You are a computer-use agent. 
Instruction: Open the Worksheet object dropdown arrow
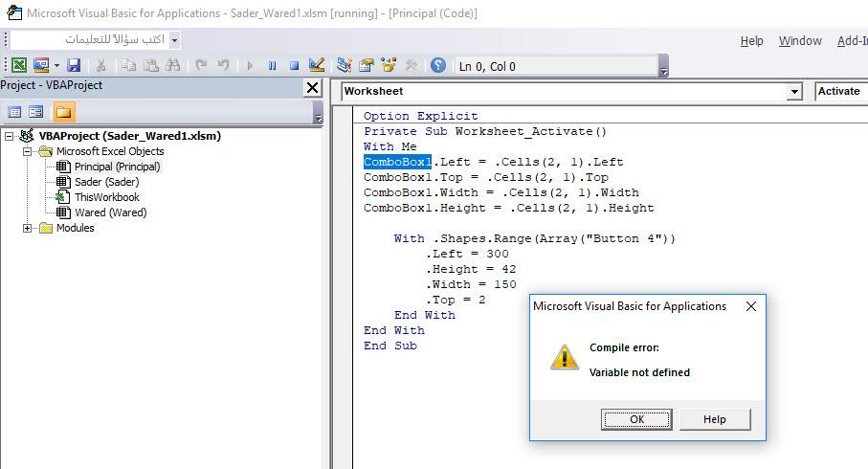click(794, 92)
